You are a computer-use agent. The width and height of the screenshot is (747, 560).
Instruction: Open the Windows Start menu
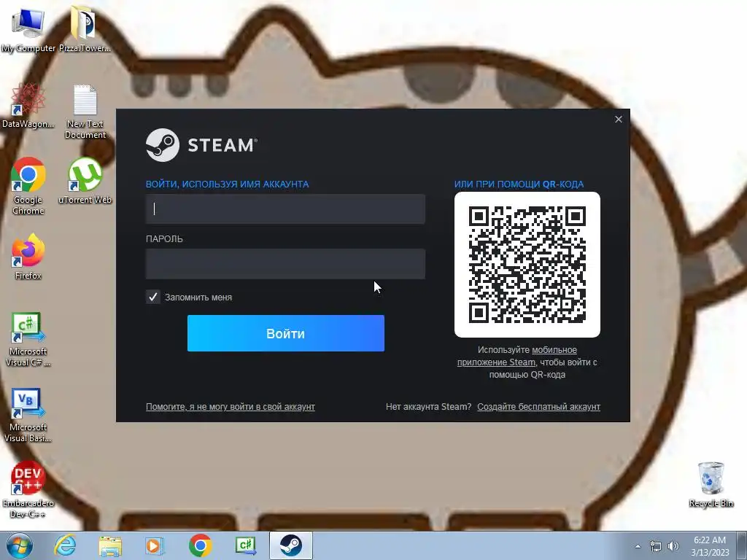coord(19,545)
